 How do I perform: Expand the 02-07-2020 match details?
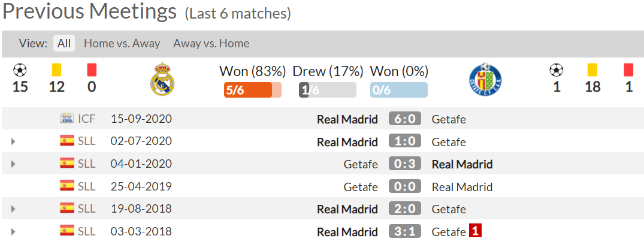pos(13,141)
